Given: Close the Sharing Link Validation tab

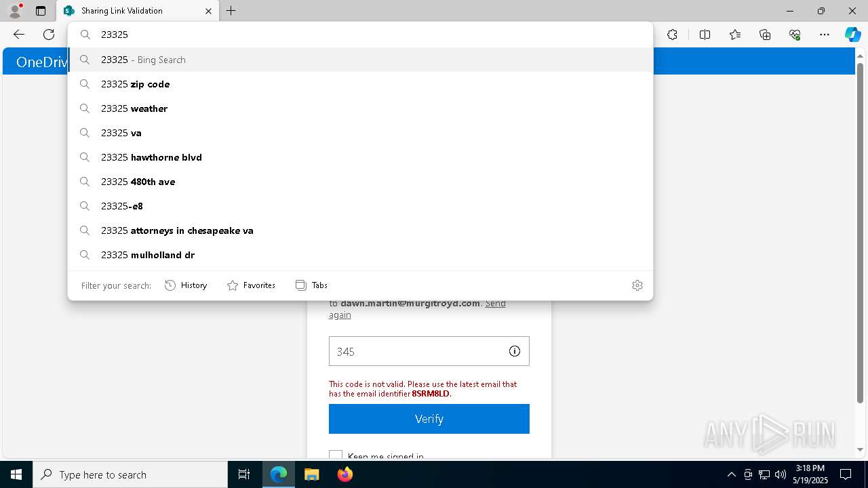Looking at the screenshot, I should pyautogui.click(x=208, y=11).
